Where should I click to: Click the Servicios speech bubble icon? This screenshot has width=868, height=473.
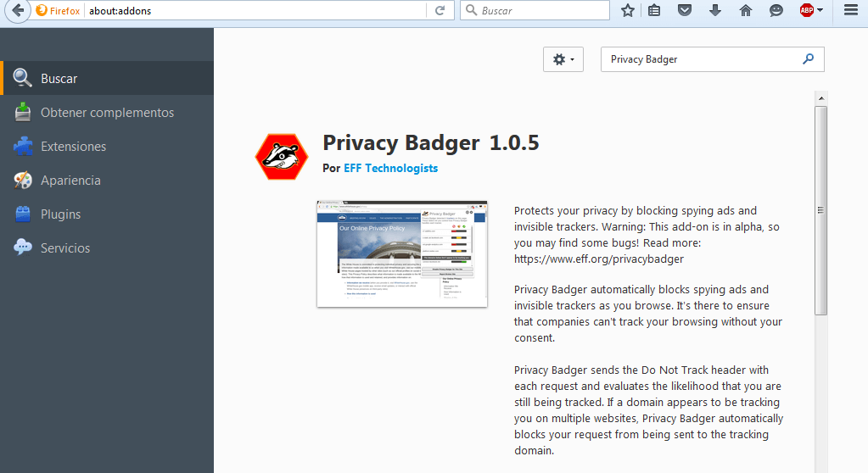(23, 247)
